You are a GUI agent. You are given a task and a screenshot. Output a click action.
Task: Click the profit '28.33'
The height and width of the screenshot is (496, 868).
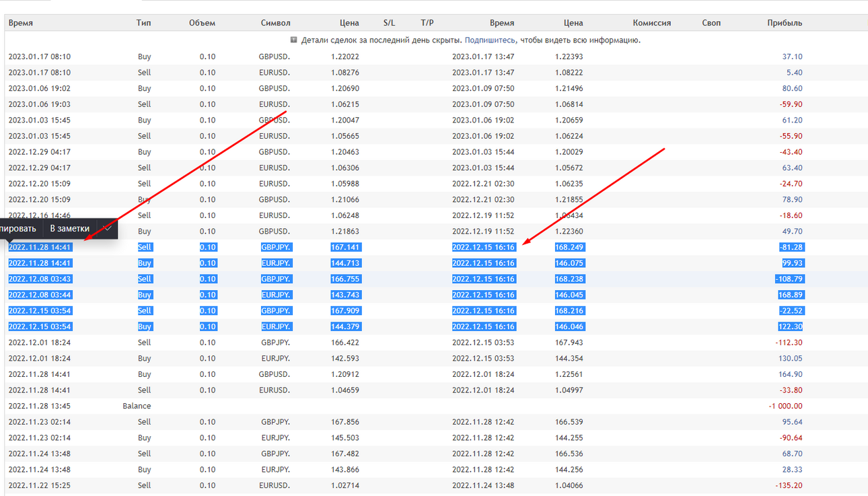[792, 470]
